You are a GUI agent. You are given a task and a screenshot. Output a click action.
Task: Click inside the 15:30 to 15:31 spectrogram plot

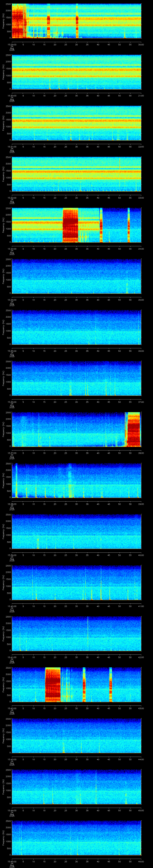tap(76, 72)
